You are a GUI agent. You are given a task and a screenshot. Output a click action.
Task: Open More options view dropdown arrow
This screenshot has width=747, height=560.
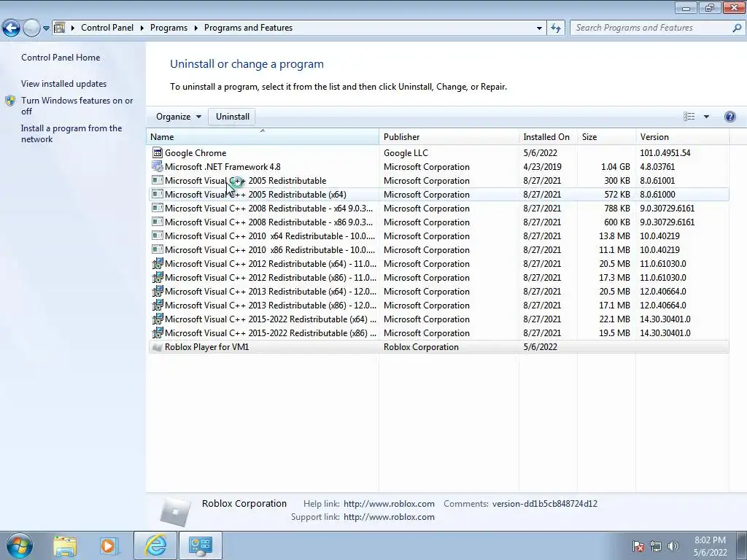pyautogui.click(x=706, y=117)
